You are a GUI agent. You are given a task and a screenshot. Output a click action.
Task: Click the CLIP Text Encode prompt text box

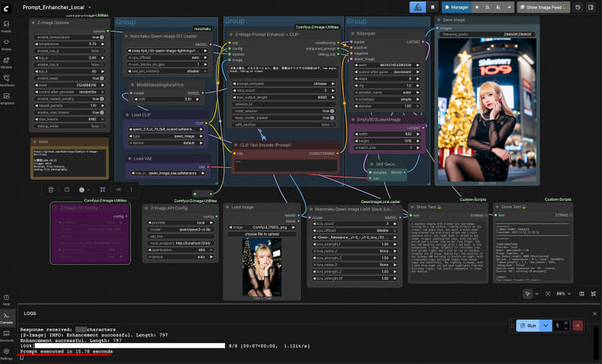click(285, 165)
